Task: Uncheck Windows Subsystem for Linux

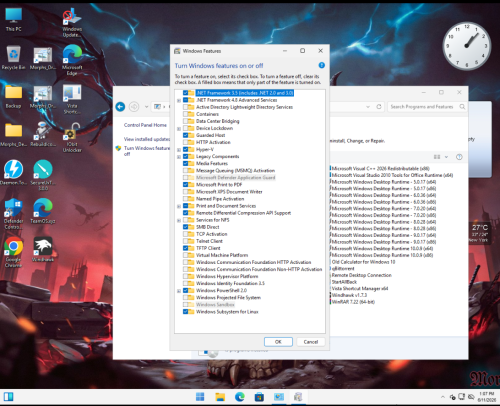Action: (185, 312)
